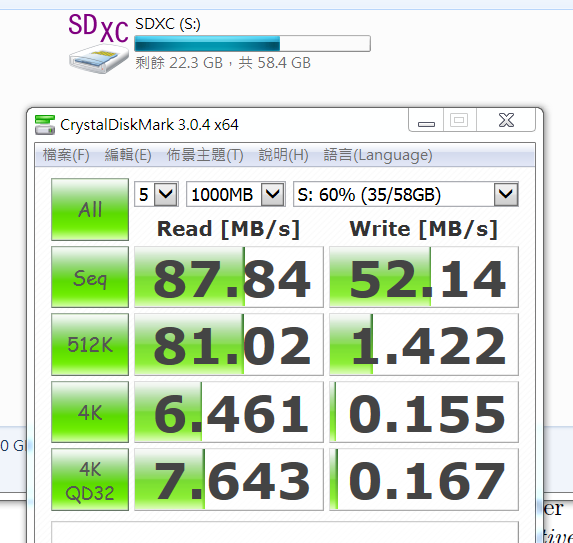Image resolution: width=573 pixels, height=543 pixels.
Task: Open the 說明(H) menu
Action: tap(284, 155)
